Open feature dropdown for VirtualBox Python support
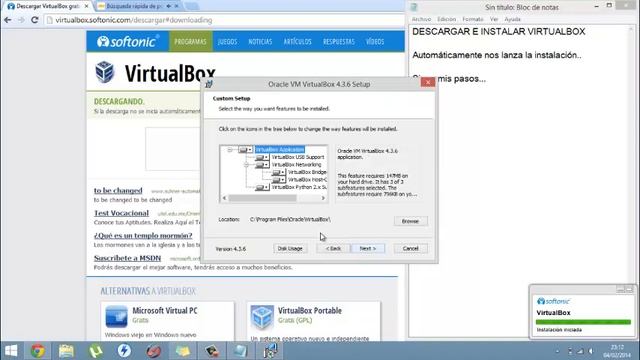640x360 pixels. click(262, 187)
